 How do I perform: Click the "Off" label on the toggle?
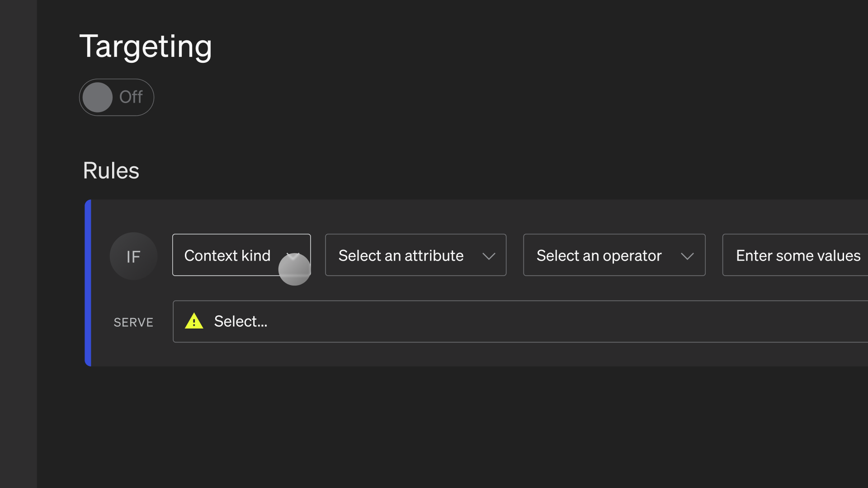(131, 97)
